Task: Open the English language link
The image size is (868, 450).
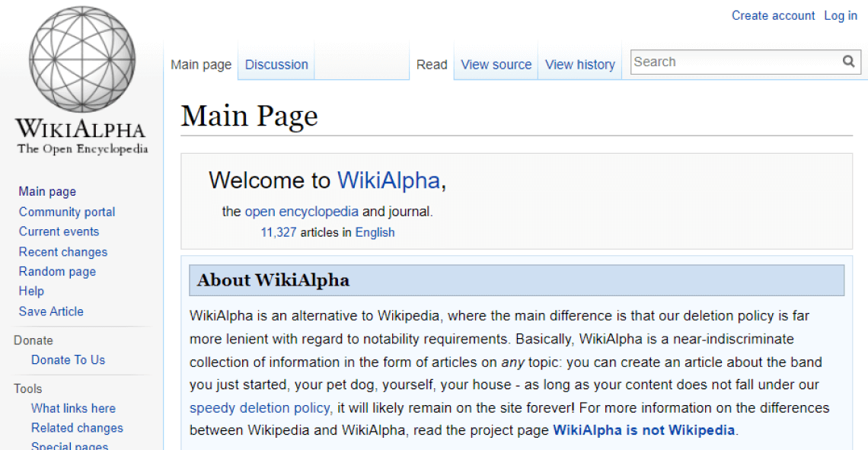Action: (375, 232)
